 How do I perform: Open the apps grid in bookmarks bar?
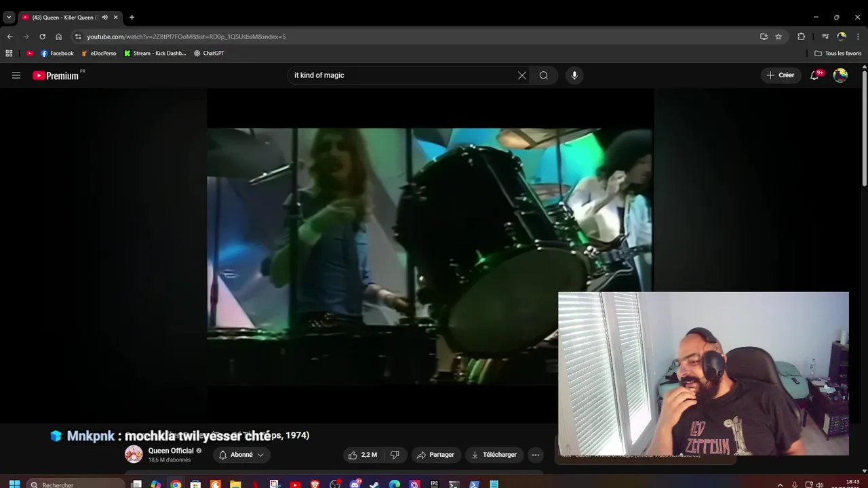(9, 53)
